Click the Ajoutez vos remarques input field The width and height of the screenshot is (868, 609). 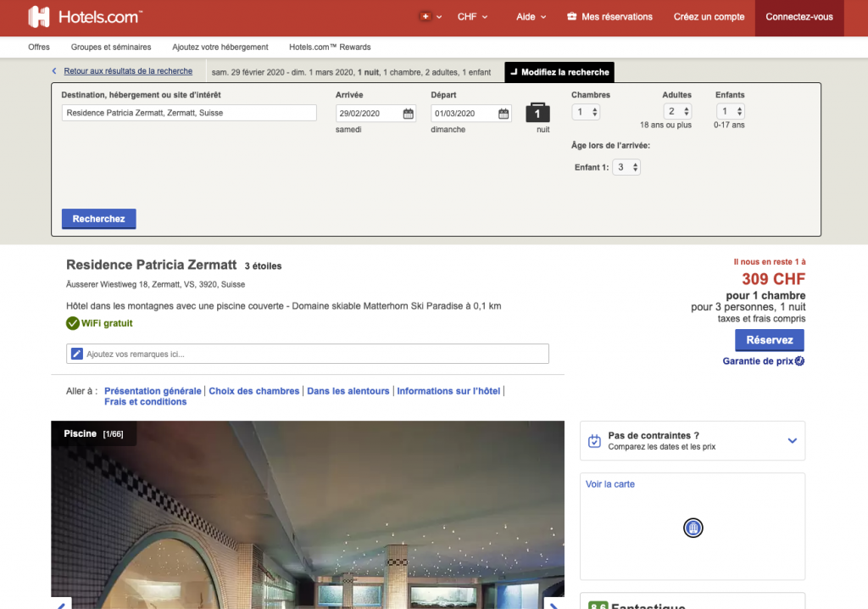click(308, 354)
